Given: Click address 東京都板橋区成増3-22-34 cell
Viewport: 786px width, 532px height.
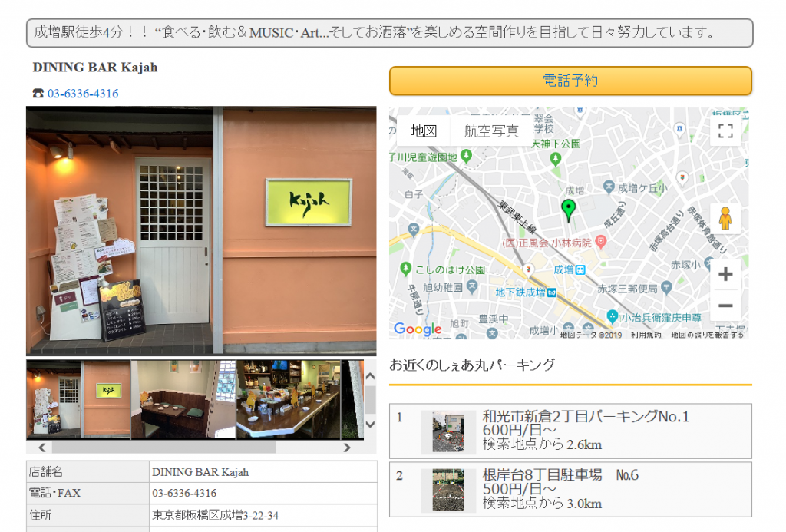Looking at the screenshot, I should coord(263,515).
